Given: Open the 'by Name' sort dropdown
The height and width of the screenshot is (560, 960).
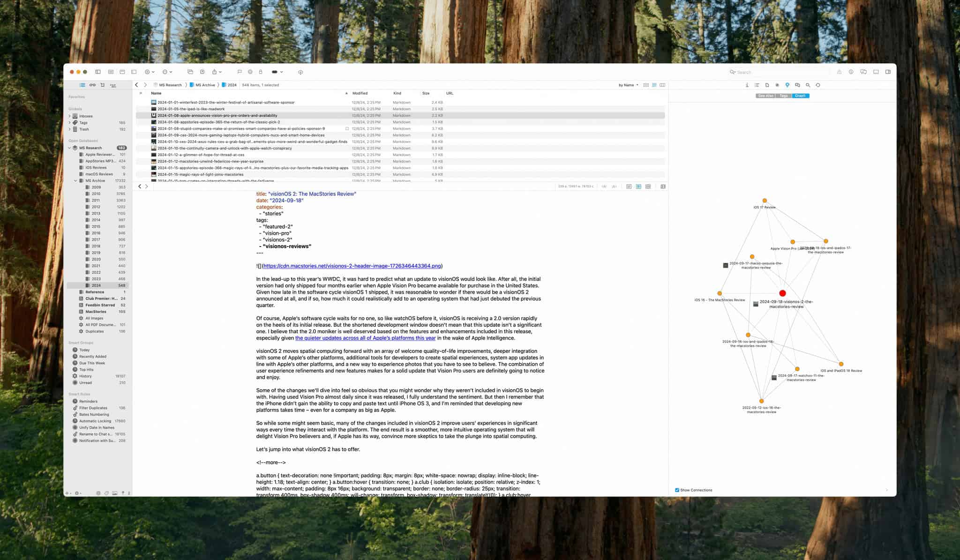Looking at the screenshot, I should coord(628,85).
